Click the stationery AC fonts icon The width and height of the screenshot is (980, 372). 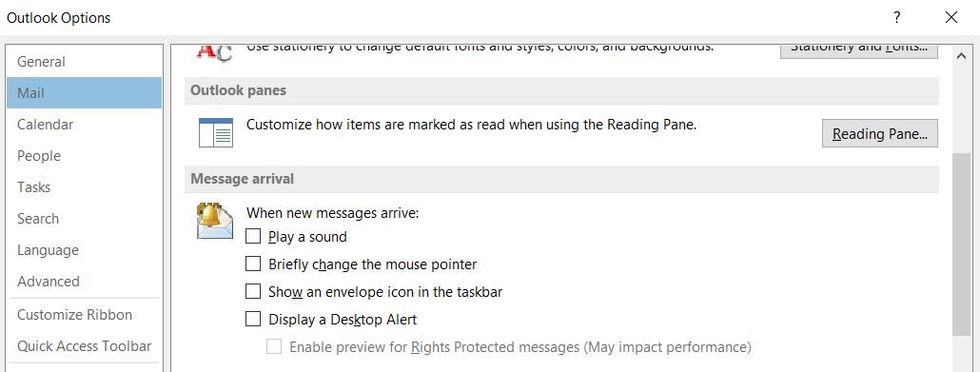click(214, 52)
